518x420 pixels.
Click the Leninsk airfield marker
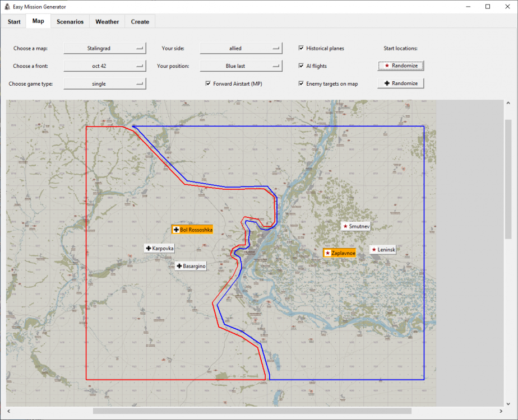pyautogui.click(x=383, y=250)
